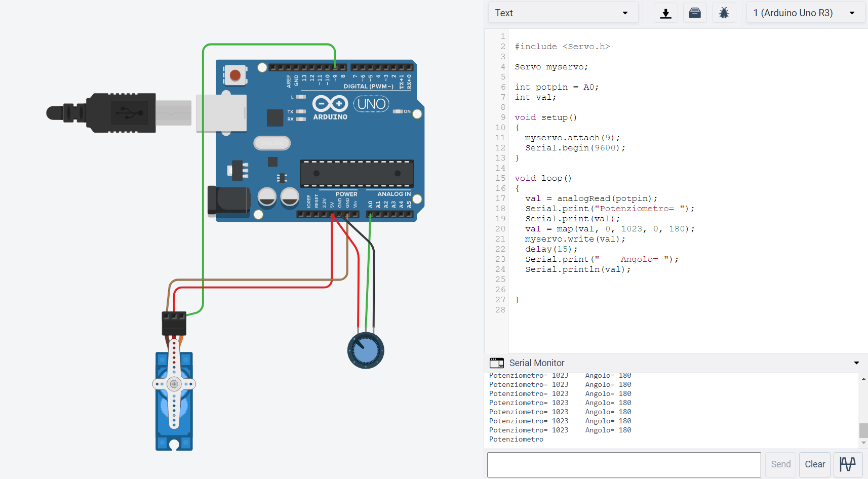This screenshot has height=479, width=868.
Task: Click serial monitor scroll down arrow
Action: (x=863, y=443)
